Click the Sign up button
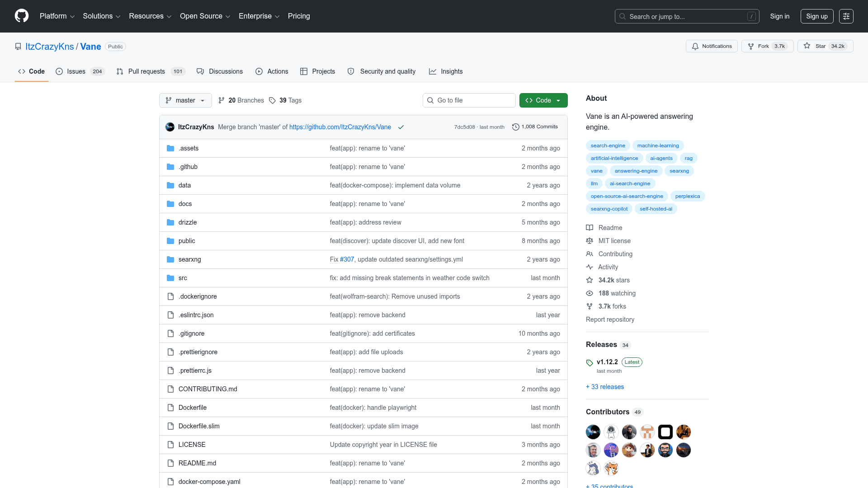Screen dimensions: 868x488 817,16
